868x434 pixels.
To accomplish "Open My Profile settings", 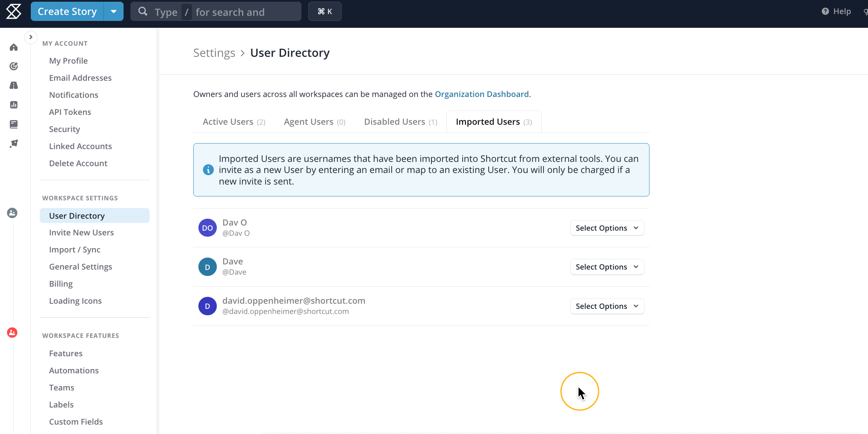I will [68, 61].
